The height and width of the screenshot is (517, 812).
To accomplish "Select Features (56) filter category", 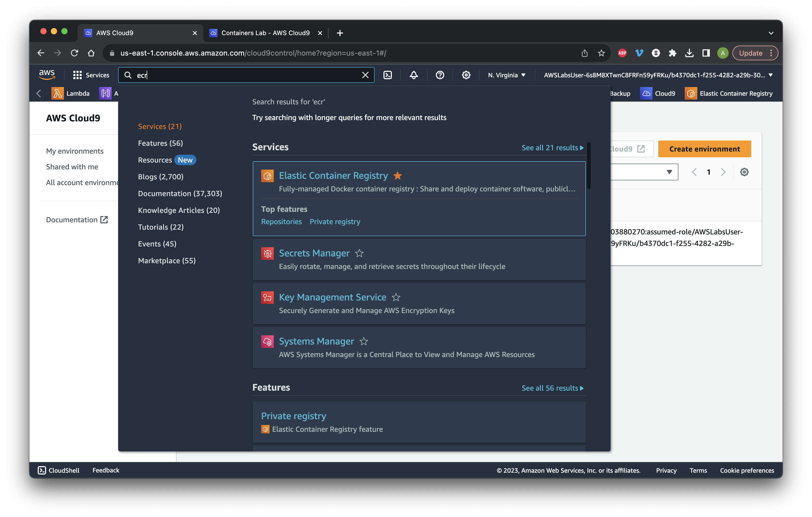I will tap(161, 143).
